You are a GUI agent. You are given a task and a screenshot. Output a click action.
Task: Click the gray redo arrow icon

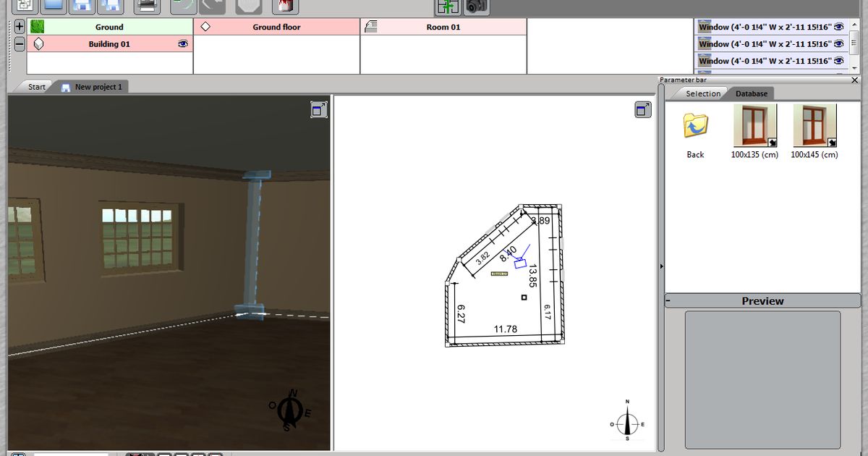tap(213, 6)
